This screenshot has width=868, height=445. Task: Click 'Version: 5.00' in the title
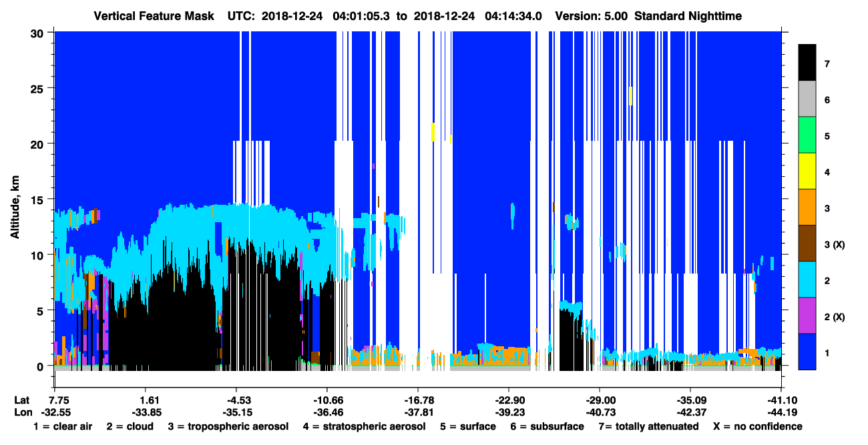[x=592, y=16]
